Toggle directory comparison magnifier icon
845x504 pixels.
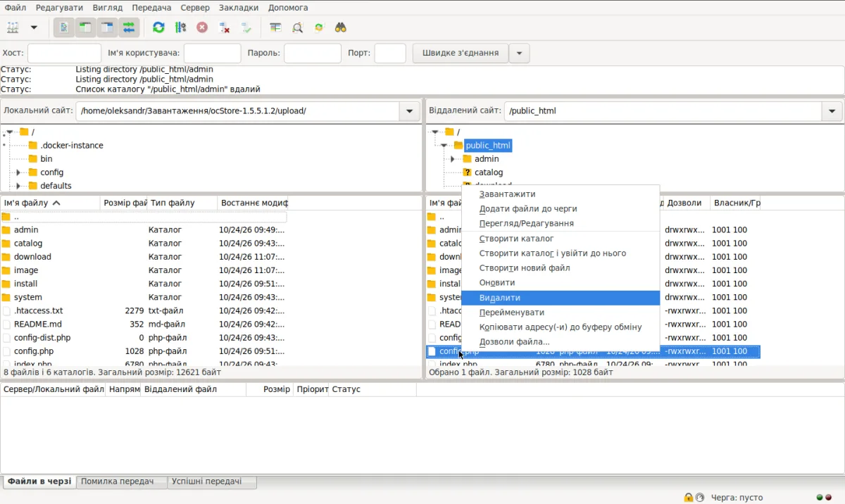coord(297,27)
